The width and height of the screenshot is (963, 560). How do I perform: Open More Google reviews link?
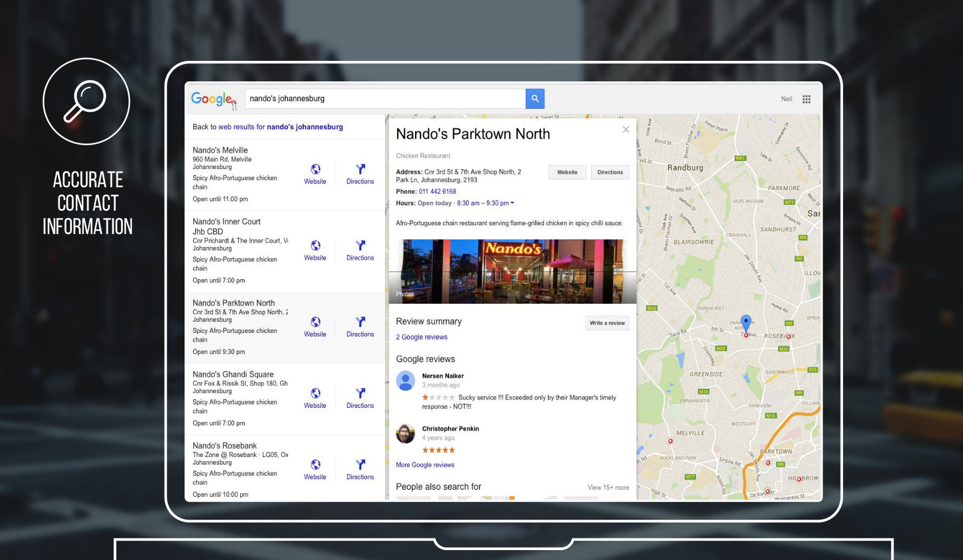point(425,465)
